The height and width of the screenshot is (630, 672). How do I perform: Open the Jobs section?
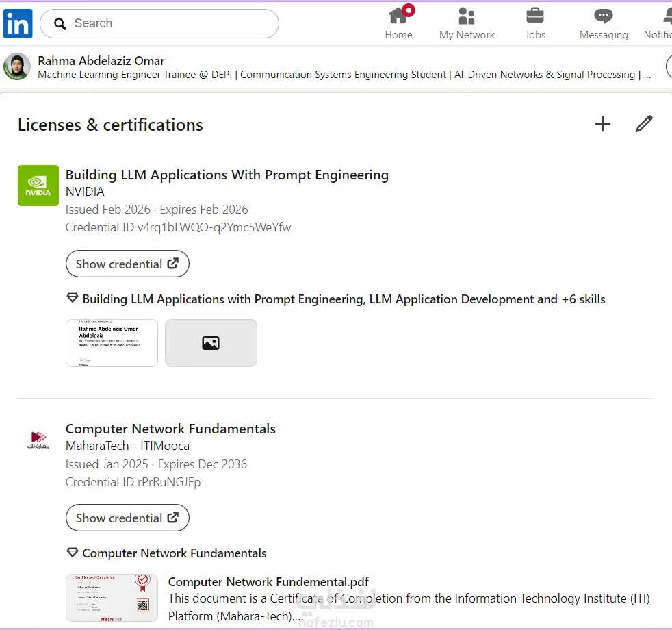pyautogui.click(x=535, y=23)
